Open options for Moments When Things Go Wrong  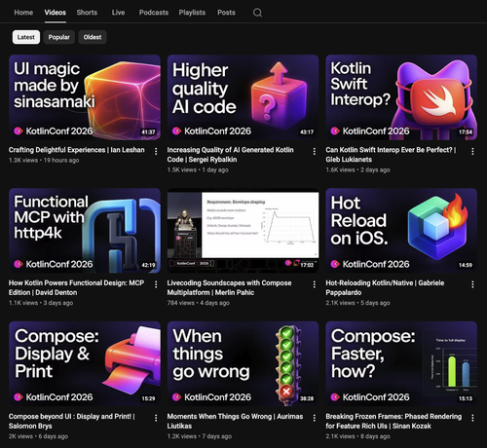[x=315, y=418]
